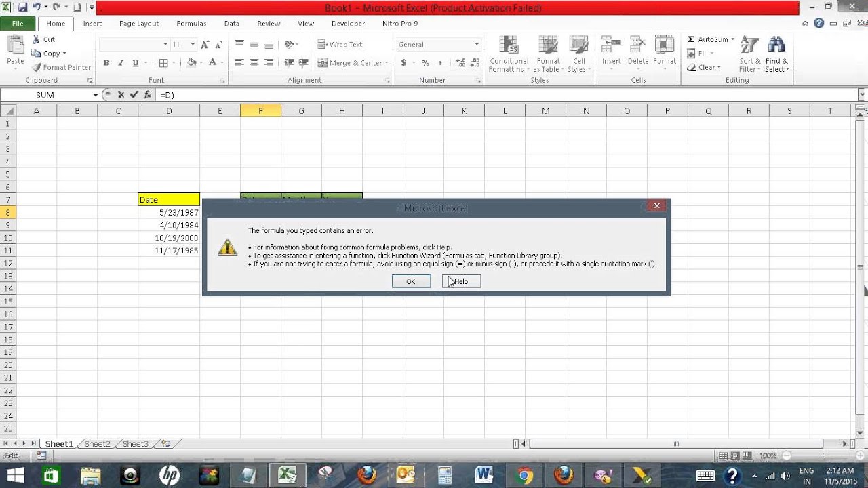The height and width of the screenshot is (488, 868).
Task: Align text to the right
Action: pos(269,63)
